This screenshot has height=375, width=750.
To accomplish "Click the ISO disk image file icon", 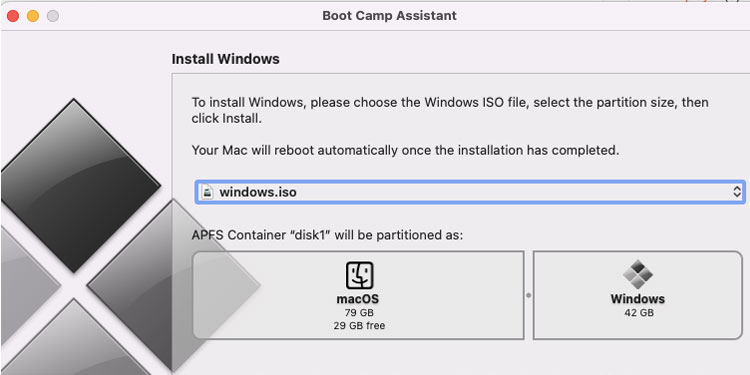I will coord(207,192).
